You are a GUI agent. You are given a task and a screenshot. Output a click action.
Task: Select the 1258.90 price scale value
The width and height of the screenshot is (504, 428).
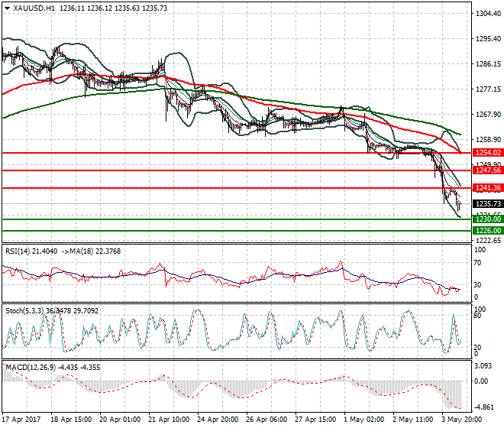[488, 139]
